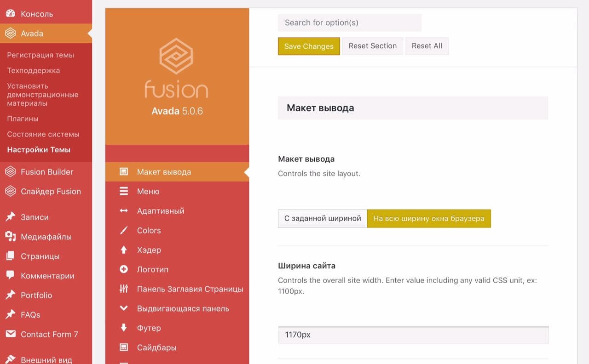Open Состояние системы submenu
Screen dimensions: 589x364
pos(43,134)
